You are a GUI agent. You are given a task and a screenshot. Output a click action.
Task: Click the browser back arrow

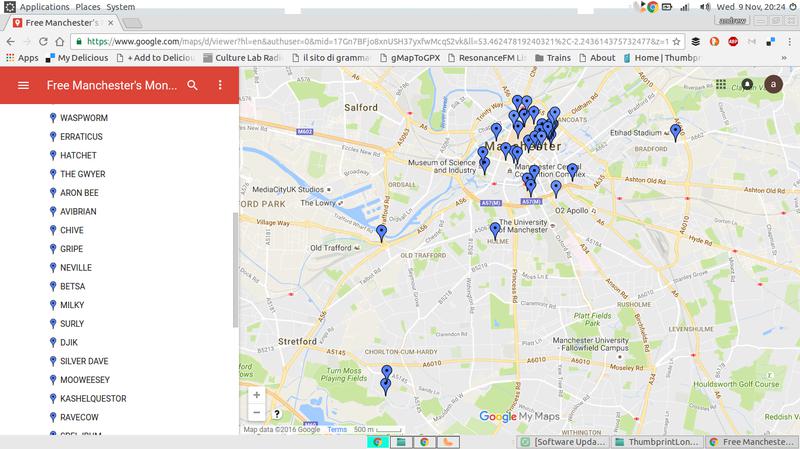click(x=11, y=41)
